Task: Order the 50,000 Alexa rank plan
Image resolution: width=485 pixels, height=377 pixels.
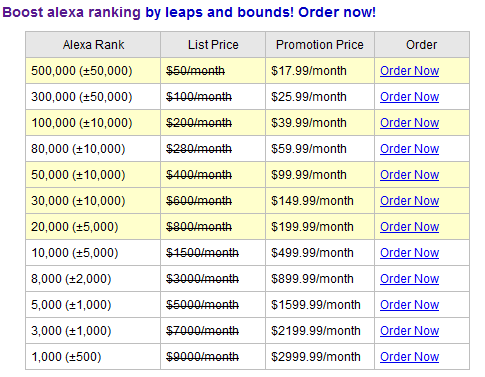Action: 409,175
